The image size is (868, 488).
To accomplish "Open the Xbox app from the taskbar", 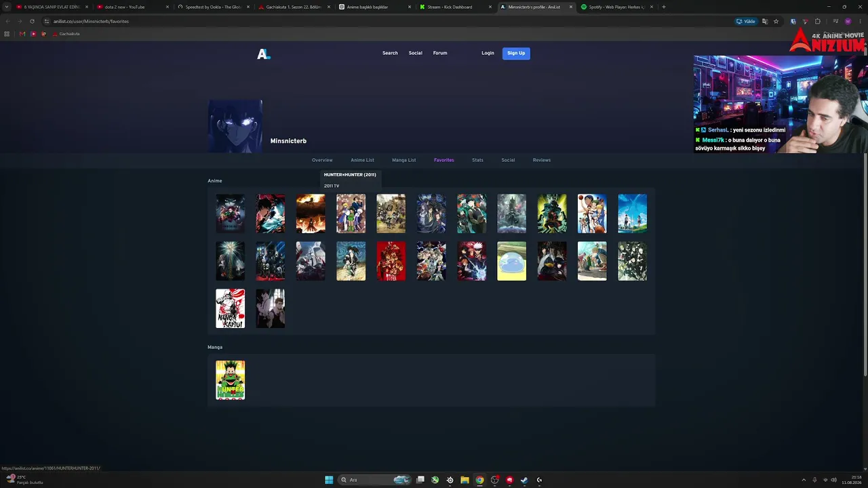I will tap(435, 480).
